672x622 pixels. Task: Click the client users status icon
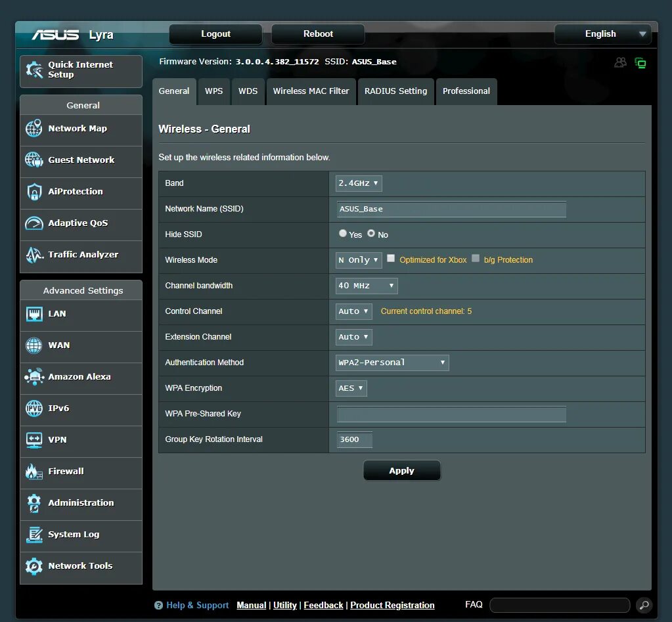[620, 62]
